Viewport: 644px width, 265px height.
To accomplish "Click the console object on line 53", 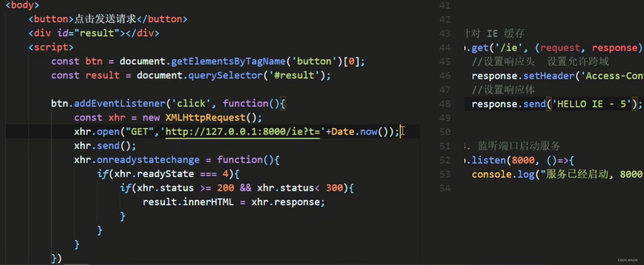I will (x=492, y=174).
